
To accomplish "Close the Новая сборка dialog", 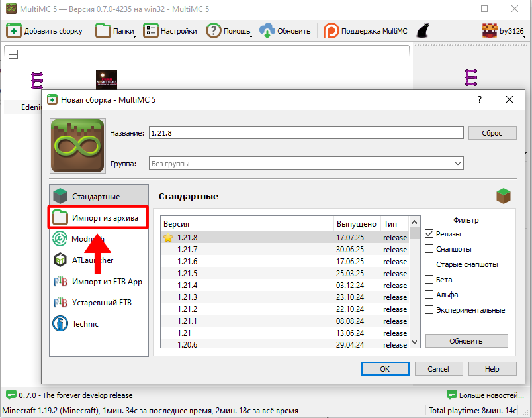I will [510, 99].
